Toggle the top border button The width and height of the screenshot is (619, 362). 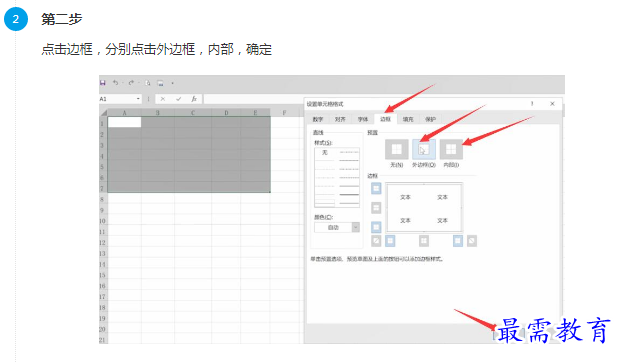point(376,188)
